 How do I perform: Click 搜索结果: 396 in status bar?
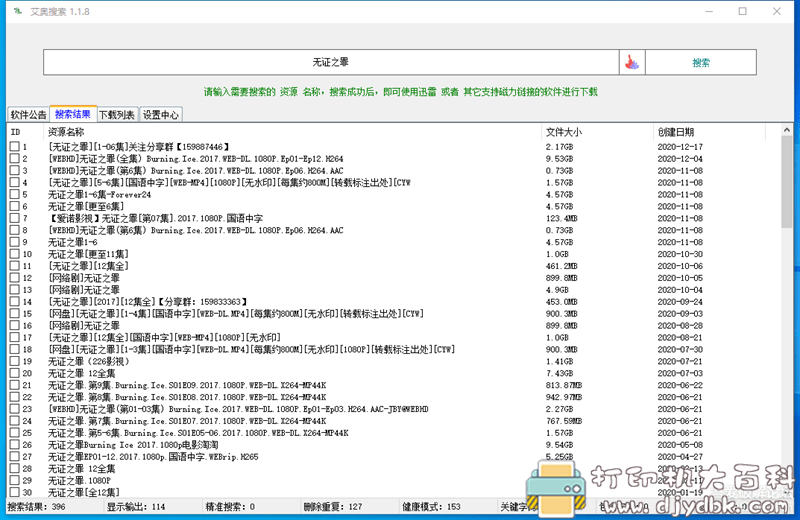[x=36, y=507]
